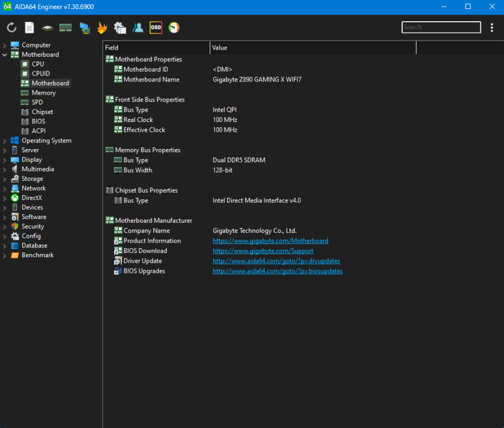Click the Multimedia speaker icon
The height and width of the screenshot is (428, 504).
(14, 169)
